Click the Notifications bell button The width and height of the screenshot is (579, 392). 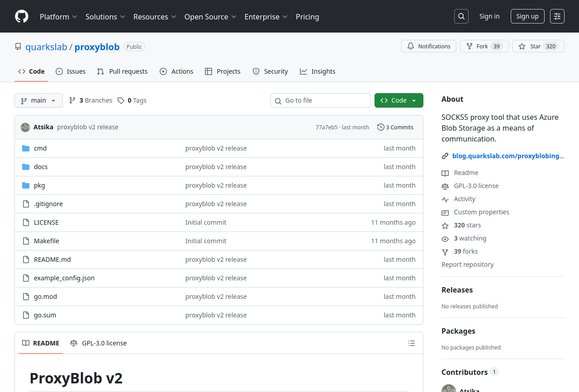[428, 46]
